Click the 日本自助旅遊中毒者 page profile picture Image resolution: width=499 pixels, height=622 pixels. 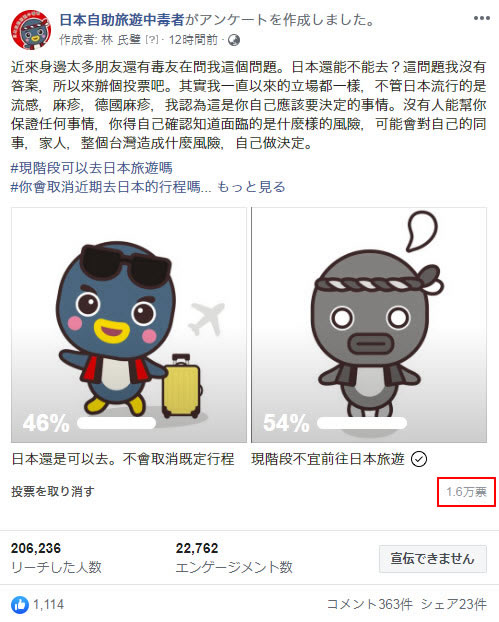click(x=31, y=30)
